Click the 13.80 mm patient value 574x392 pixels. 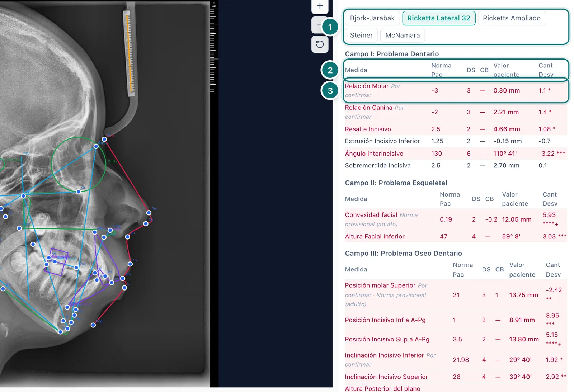tap(524, 340)
